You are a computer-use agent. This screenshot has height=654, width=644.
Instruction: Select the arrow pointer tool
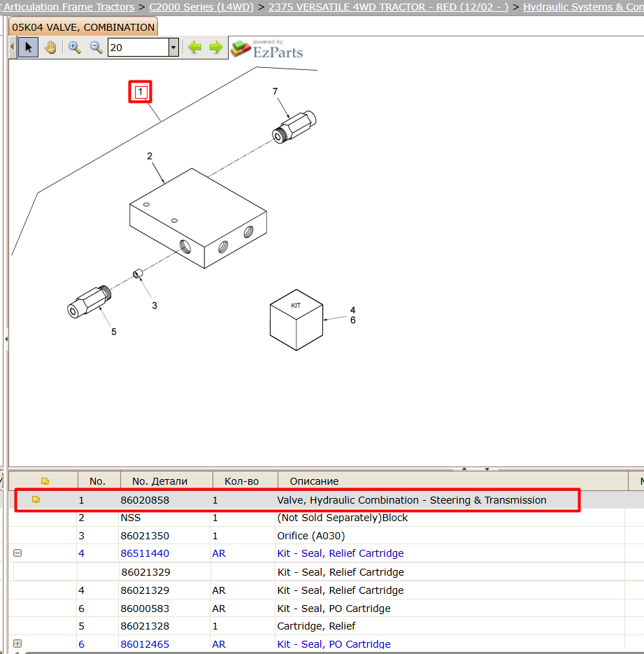click(x=29, y=47)
